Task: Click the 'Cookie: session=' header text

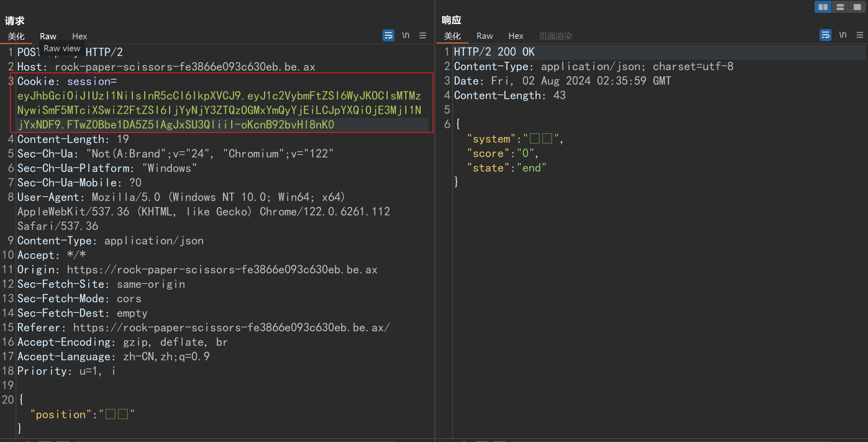Action: [67, 81]
